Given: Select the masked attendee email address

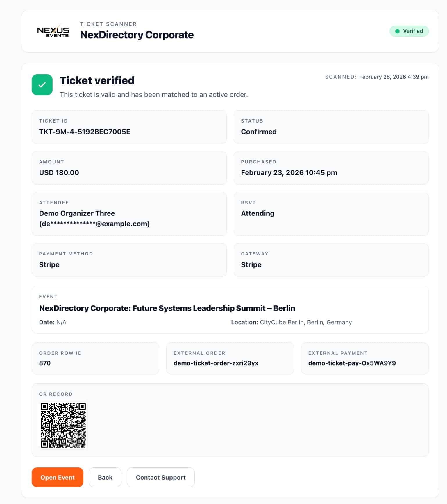Looking at the screenshot, I should [x=94, y=224].
